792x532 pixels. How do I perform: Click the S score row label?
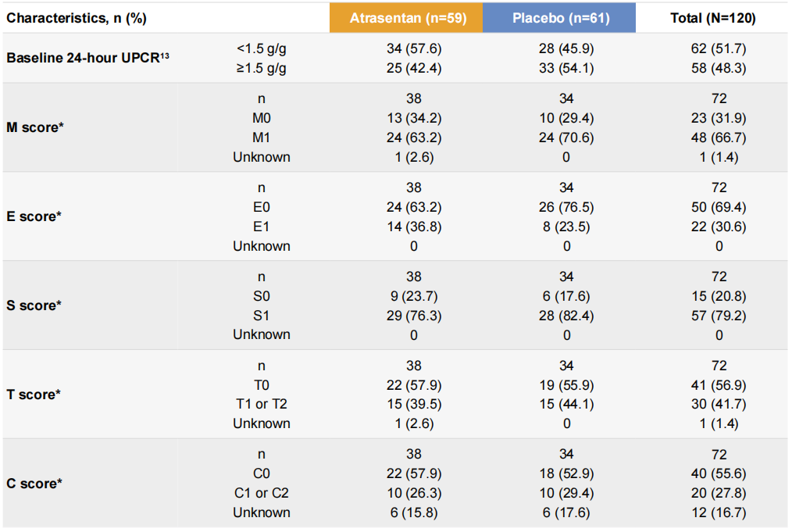[34, 305]
